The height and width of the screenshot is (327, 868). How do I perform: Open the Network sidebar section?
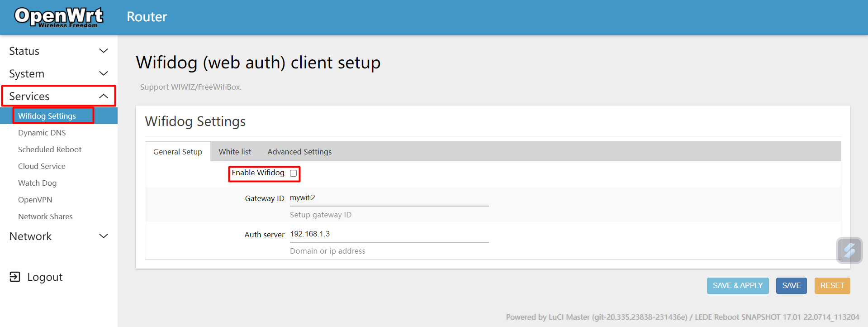tap(59, 236)
